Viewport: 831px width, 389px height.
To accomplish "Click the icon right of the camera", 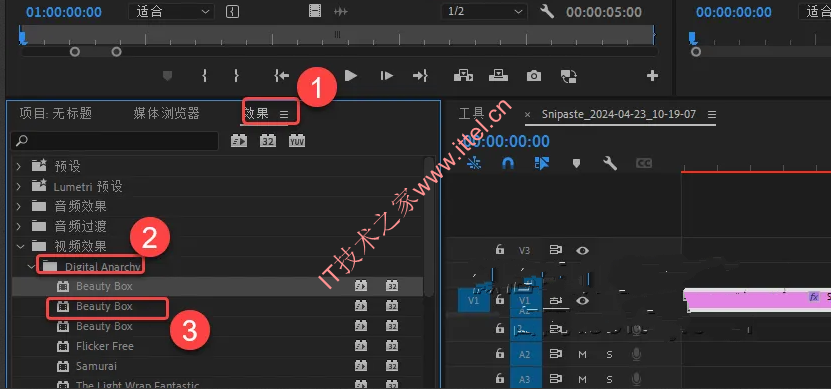I will 569,76.
